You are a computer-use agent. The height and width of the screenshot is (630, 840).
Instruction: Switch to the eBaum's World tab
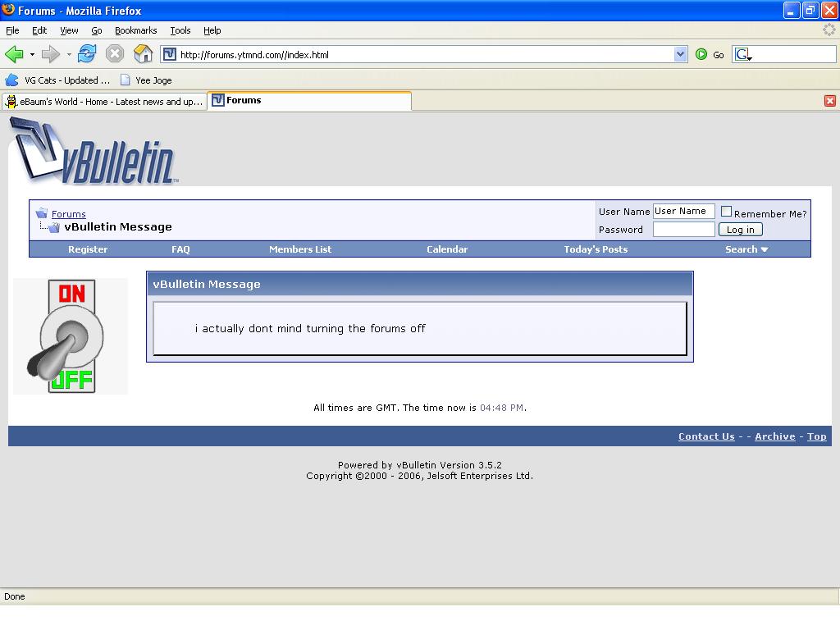[x=104, y=101]
